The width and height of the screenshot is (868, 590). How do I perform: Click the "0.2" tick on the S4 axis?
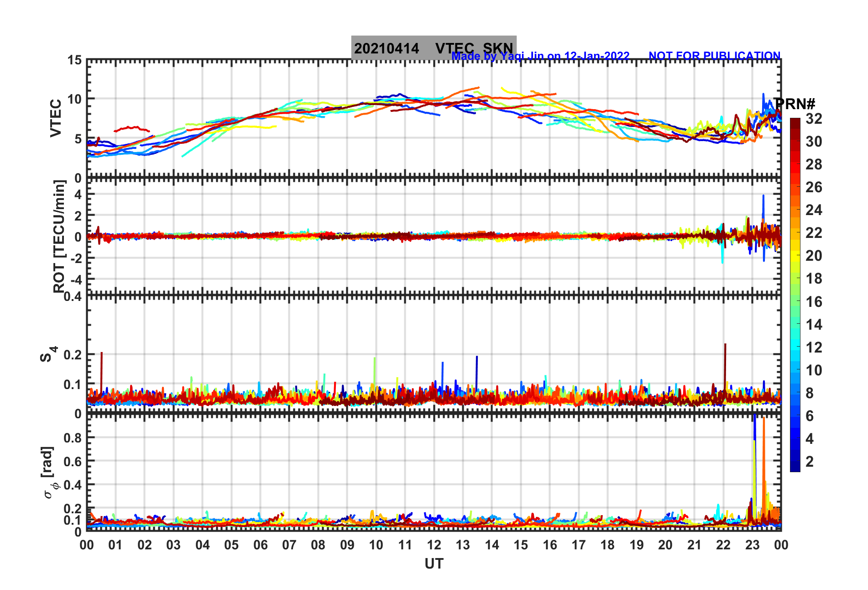click(73, 355)
